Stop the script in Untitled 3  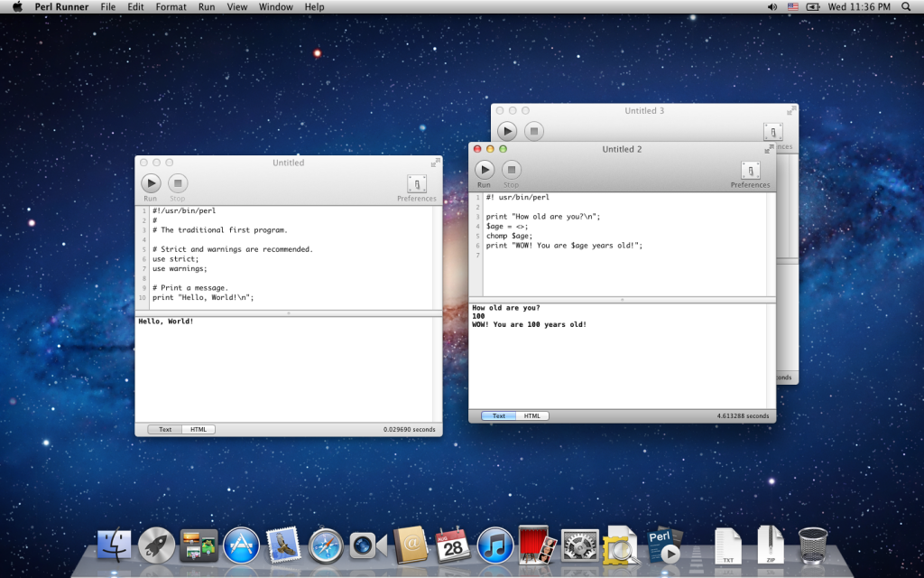534,131
